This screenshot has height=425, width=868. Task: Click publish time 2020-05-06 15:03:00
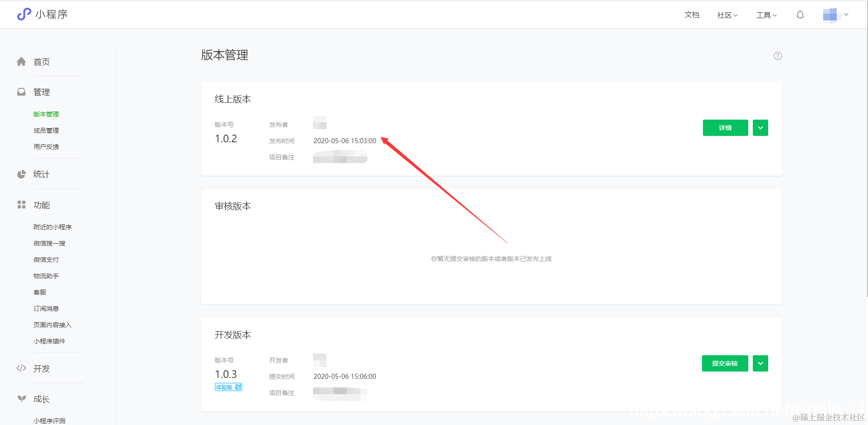[x=345, y=141]
